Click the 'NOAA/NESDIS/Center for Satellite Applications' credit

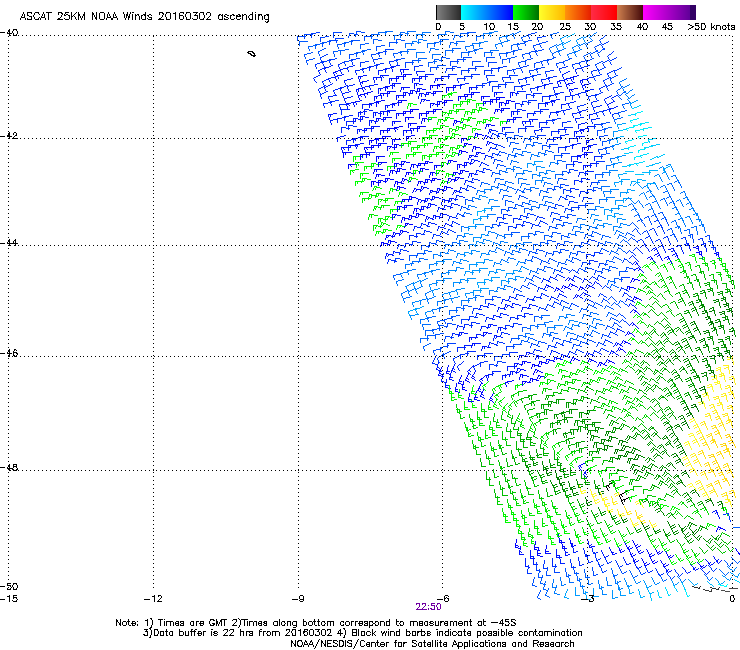tap(432, 644)
